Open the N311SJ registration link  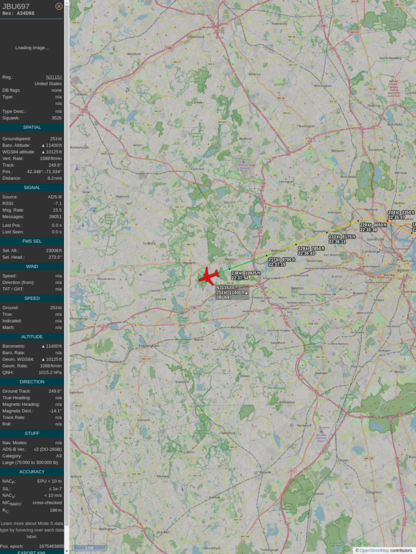click(x=54, y=77)
